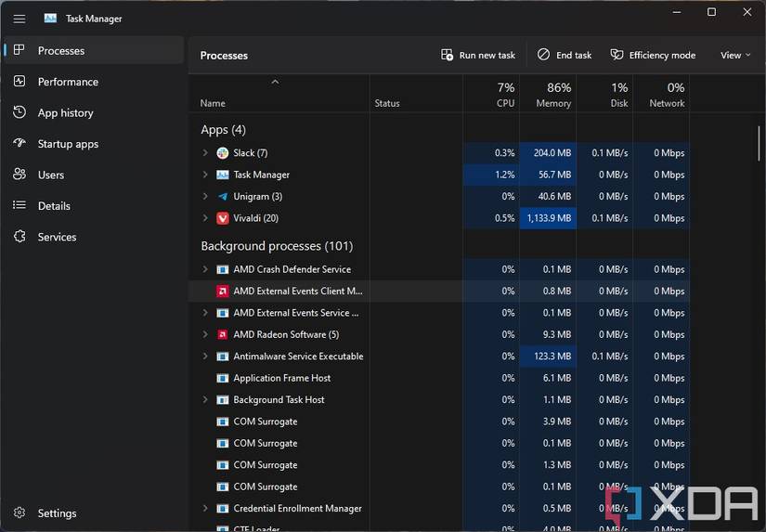Click the Run new task label
Viewport: 766px width, 532px height.
point(487,55)
